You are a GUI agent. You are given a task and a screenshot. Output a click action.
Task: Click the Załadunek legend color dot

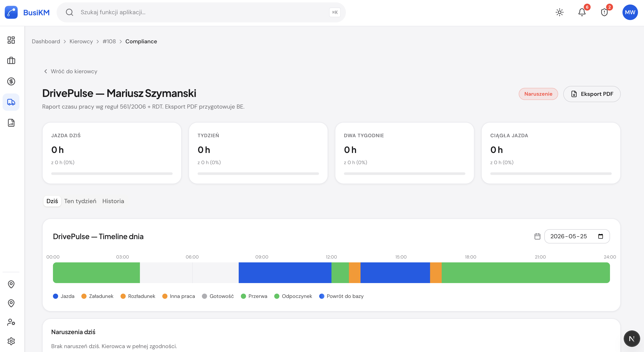point(84,296)
